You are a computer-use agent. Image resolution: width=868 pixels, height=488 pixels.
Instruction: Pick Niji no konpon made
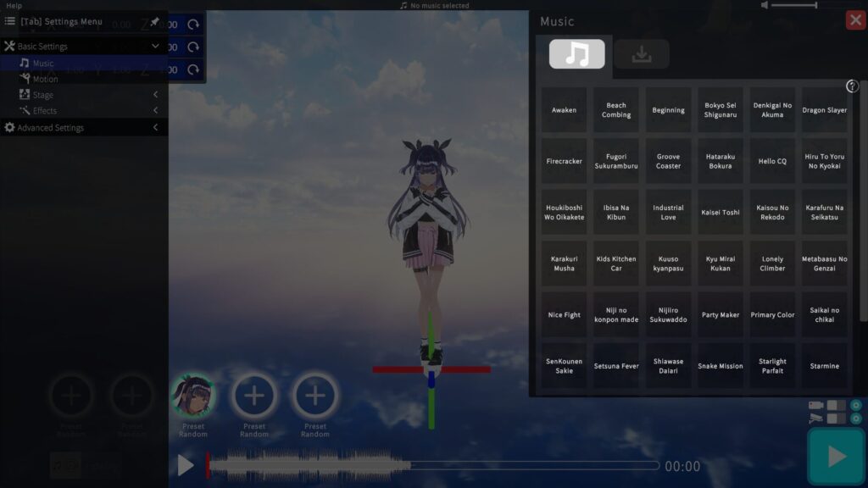tap(616, 314)
